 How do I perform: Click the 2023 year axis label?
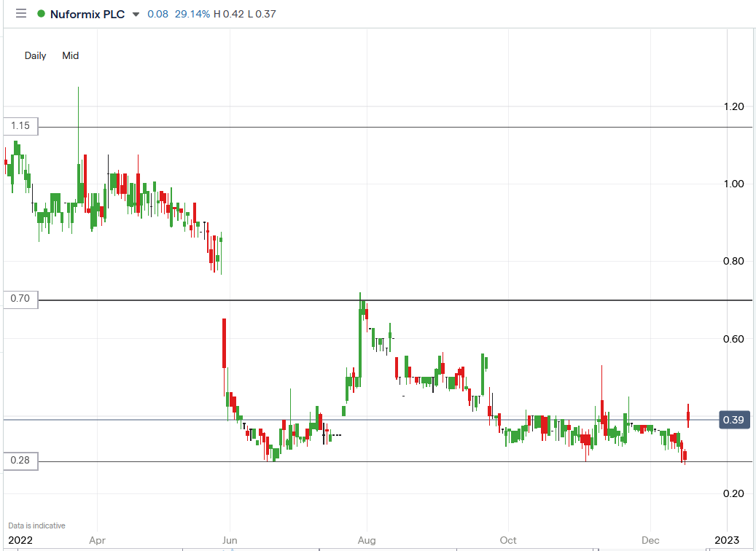pos(727,540)
